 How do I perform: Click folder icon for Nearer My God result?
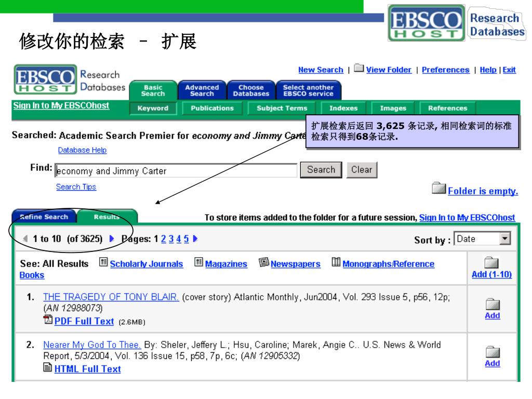pyautogui.click(x=493, y=352)
